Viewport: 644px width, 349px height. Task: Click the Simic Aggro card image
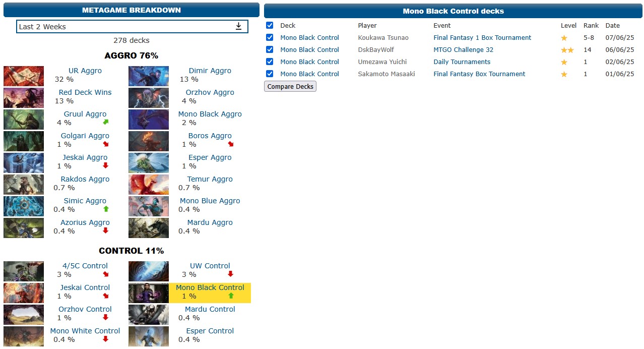pos(24,206)
